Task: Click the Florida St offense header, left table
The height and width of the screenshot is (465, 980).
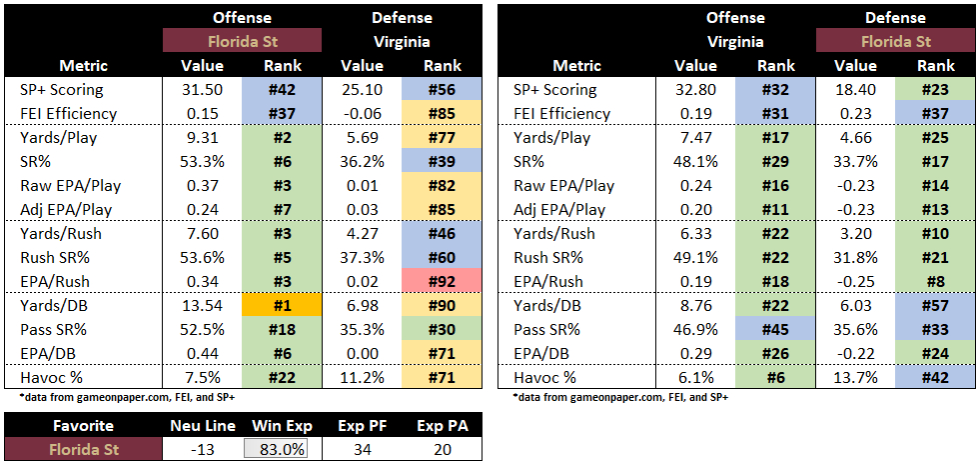Action: click(x=243, y=42)
